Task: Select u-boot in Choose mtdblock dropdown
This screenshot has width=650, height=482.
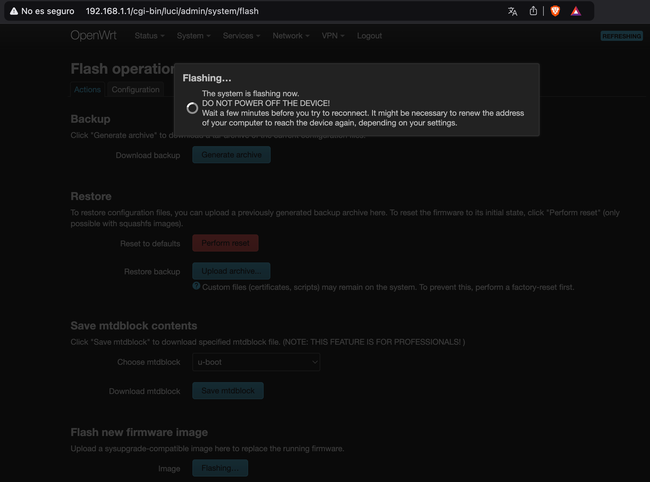Action: tap(256, 362)
